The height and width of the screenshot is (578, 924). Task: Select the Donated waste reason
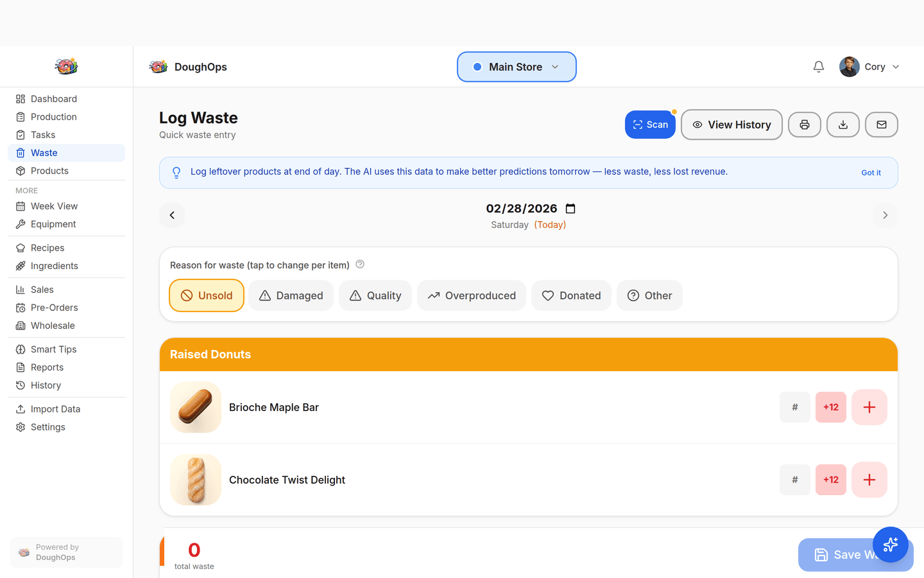(571, 295)
